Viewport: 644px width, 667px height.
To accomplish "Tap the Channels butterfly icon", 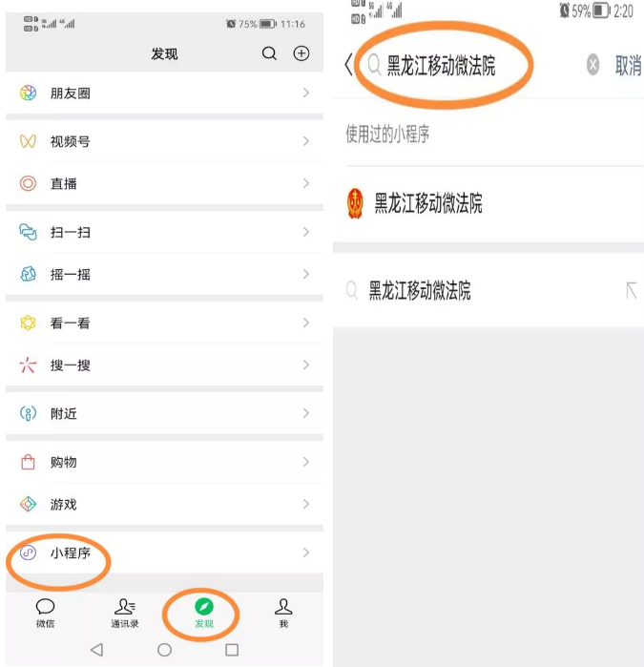I will pos(28,141).
